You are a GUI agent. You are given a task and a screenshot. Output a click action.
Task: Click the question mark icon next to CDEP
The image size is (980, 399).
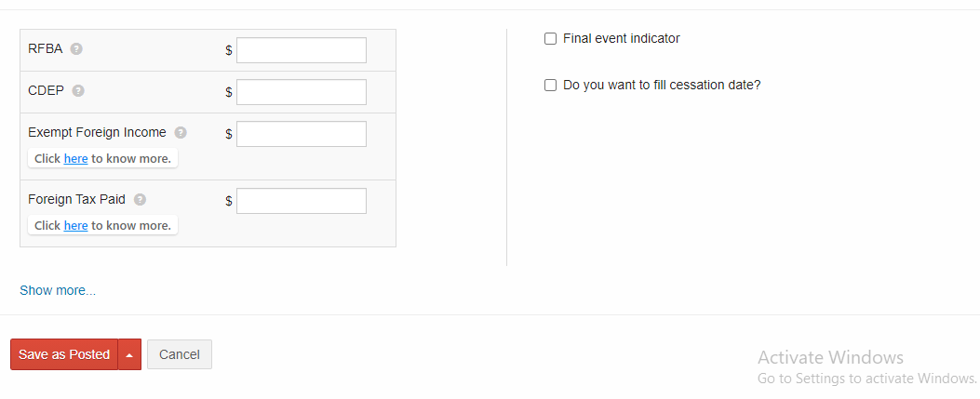click(x=78, y=90)
